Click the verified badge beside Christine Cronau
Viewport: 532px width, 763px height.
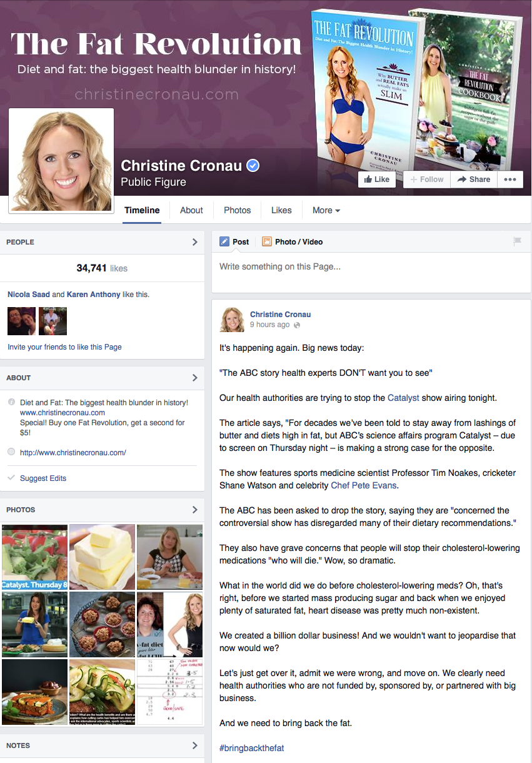[253, 166]
